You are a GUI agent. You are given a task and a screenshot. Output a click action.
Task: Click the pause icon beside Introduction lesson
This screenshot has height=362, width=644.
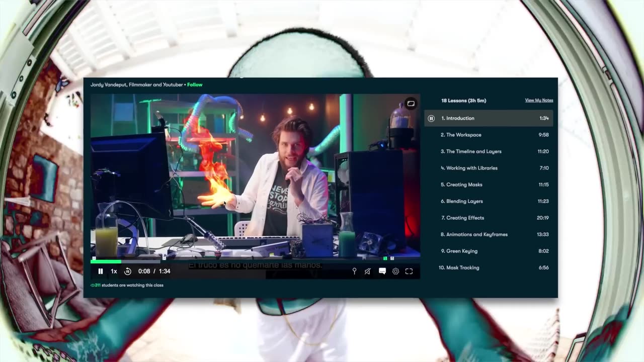[x=431, y=118]
